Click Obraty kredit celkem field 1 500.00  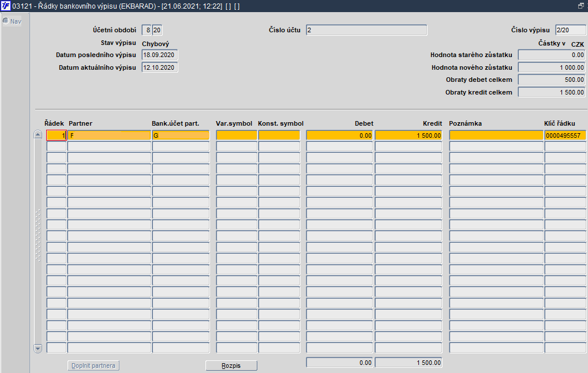pyautogui.click(x=552, y=92)
